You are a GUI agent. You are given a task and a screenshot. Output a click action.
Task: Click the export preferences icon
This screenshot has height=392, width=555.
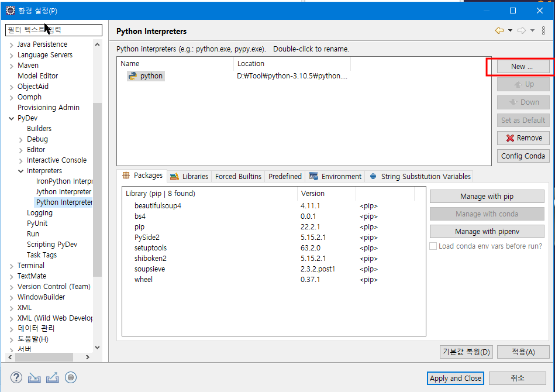(53, 378)
